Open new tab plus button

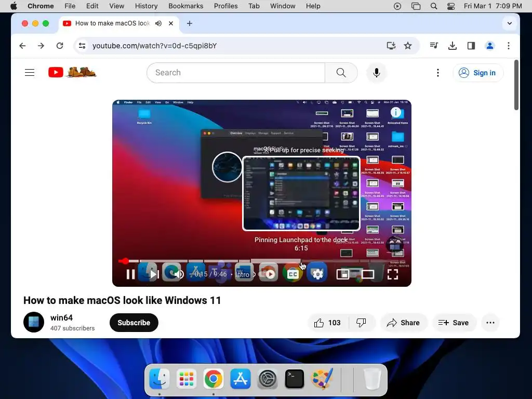[190, 23]
